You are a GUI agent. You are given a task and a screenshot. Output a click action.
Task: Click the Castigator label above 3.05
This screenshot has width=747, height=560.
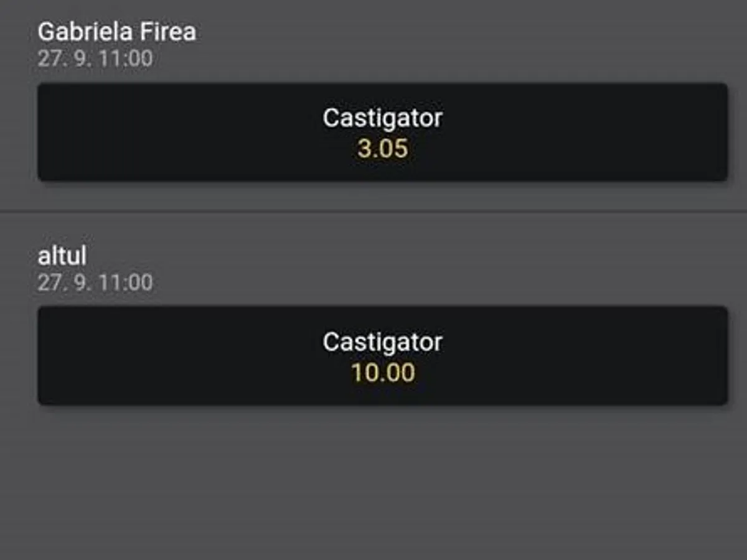point(382,118)
